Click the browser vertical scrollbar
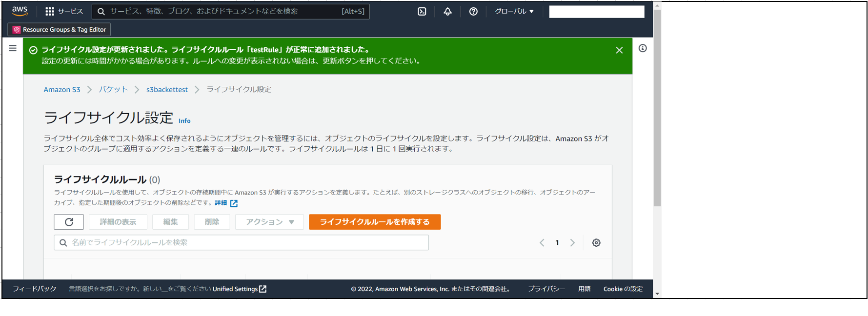The height and width of the screenshot is (316, 868). pos(657,107)
